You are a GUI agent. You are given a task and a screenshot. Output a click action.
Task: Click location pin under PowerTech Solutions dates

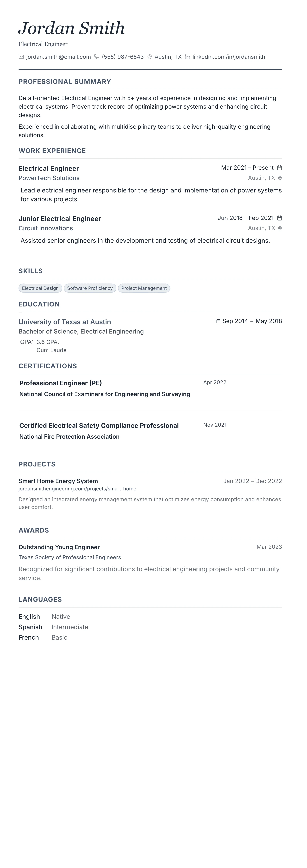280,178
